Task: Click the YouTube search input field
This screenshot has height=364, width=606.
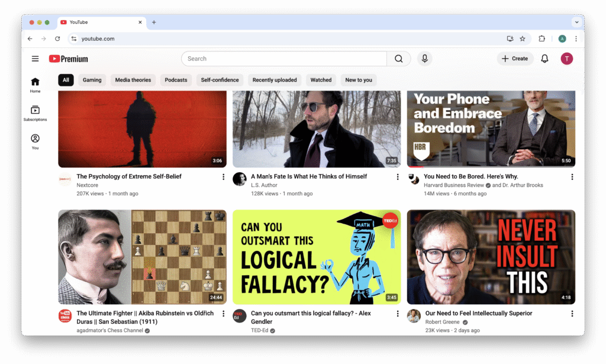Action: (x=284, y=59)
